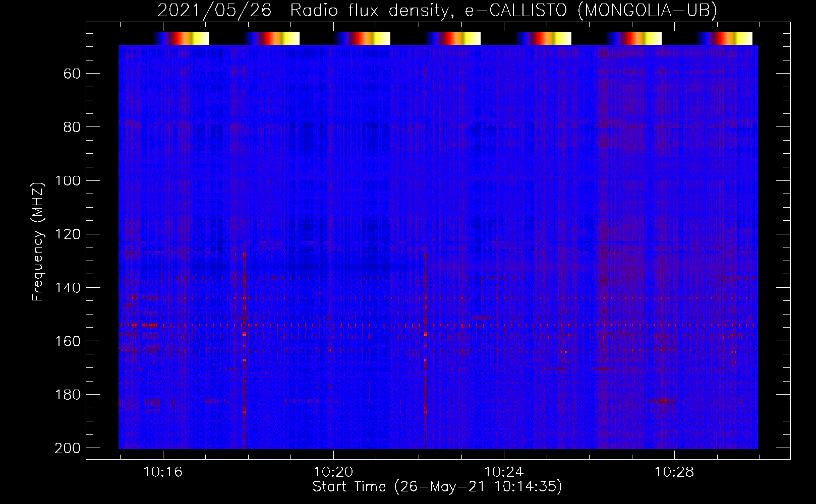Click the 160 MHz frequency tick label

click(x=68, y=341)
